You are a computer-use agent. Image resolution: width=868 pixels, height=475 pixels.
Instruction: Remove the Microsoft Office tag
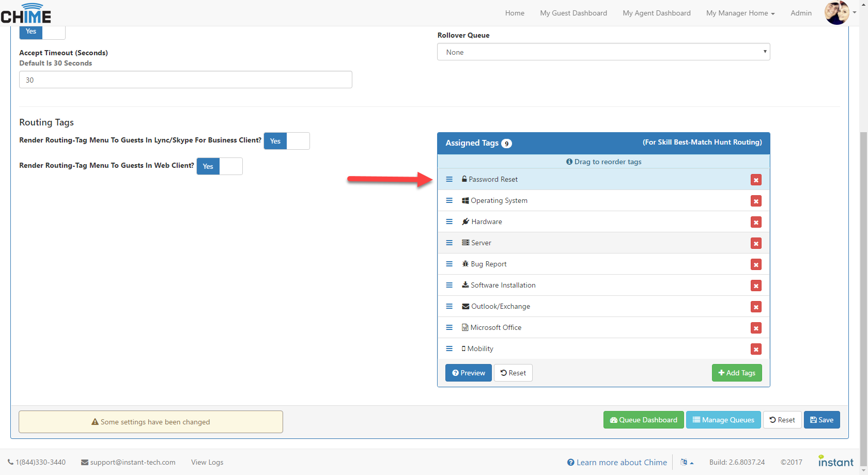756,328
